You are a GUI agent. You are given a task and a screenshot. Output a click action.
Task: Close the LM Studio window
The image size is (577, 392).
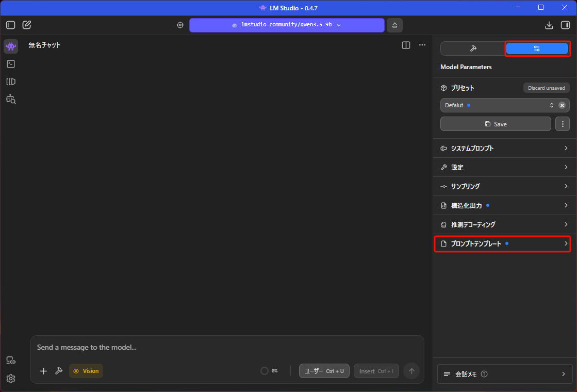tap(565, 7)
